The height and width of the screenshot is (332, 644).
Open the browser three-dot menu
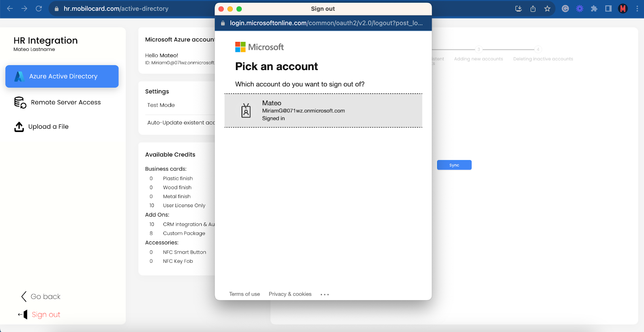point(637,8)
